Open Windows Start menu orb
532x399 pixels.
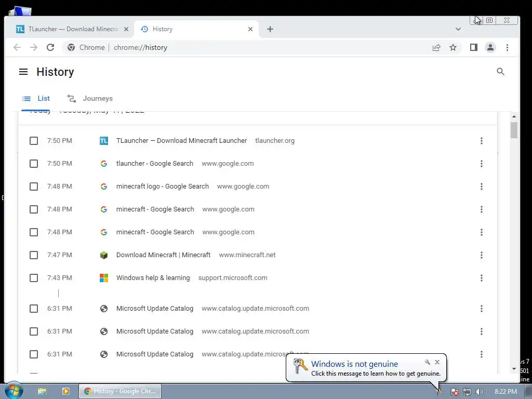(x=14, y=391)
